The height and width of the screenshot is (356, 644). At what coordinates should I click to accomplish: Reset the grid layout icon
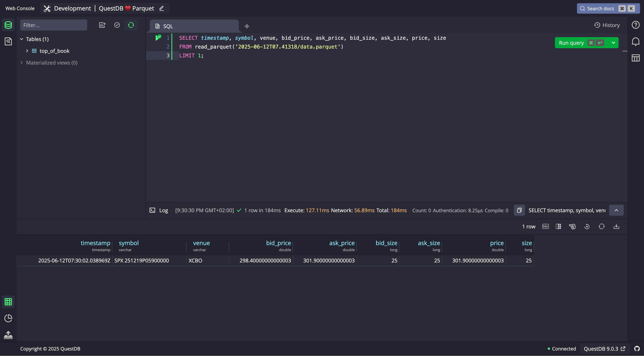(x=587, y=227)
